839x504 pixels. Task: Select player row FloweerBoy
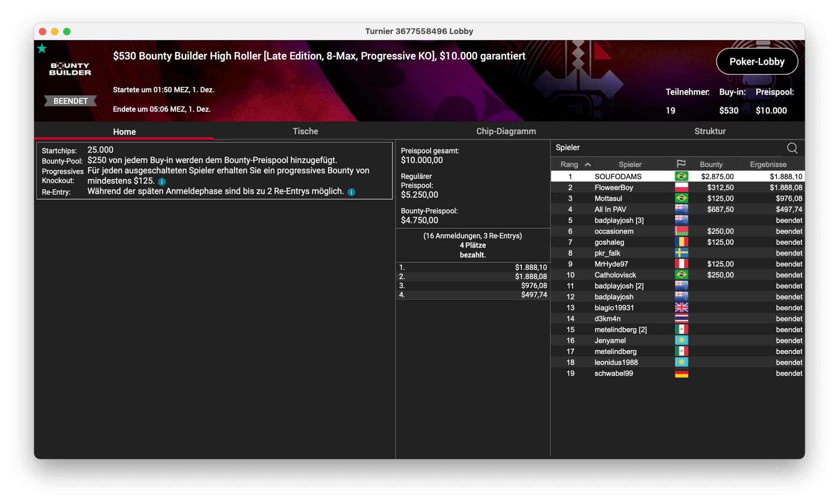click(614, 187)
